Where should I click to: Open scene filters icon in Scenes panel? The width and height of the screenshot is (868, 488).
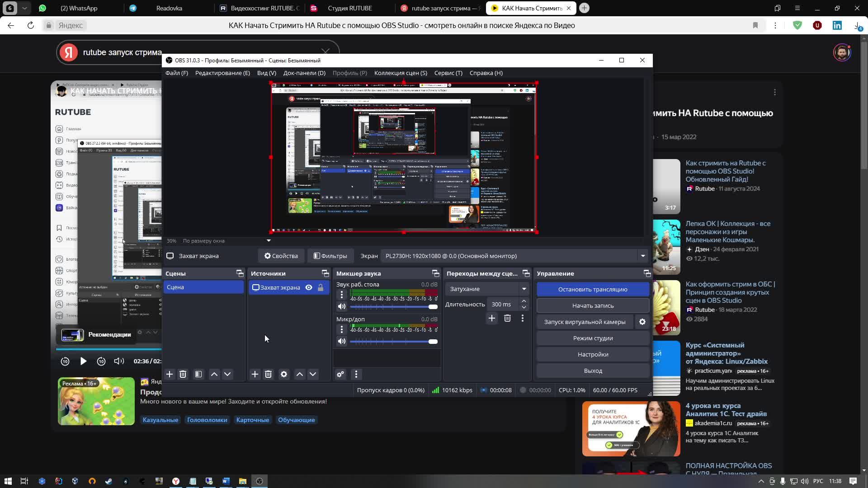(x=198, y=374)
